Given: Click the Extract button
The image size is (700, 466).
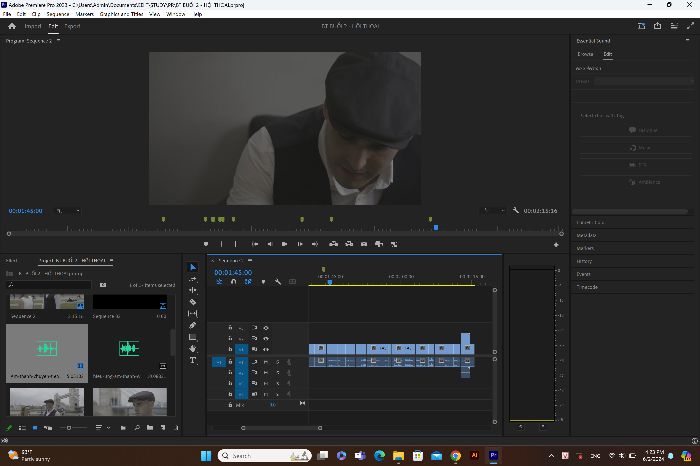Looking at the screenshot, I should [x=349, y=244].
